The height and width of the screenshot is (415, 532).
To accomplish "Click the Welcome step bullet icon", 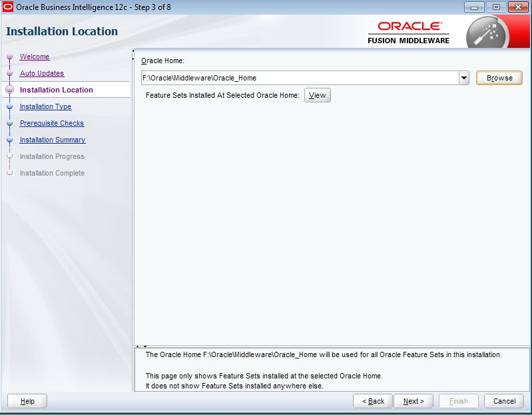I will click(10, 57).
